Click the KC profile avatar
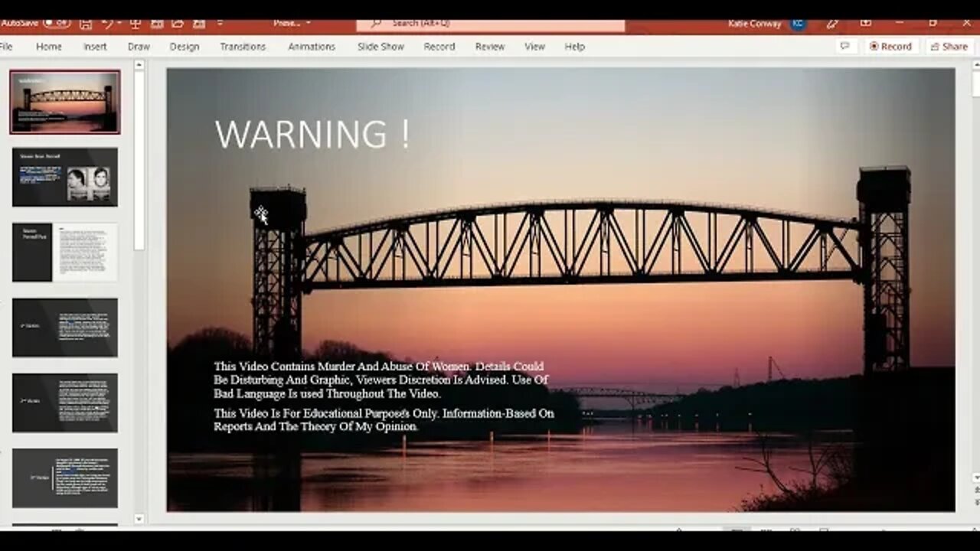Image resolution: width=980 pixels, height=551 pixels. pyautogui.click(x=798, y=24)
